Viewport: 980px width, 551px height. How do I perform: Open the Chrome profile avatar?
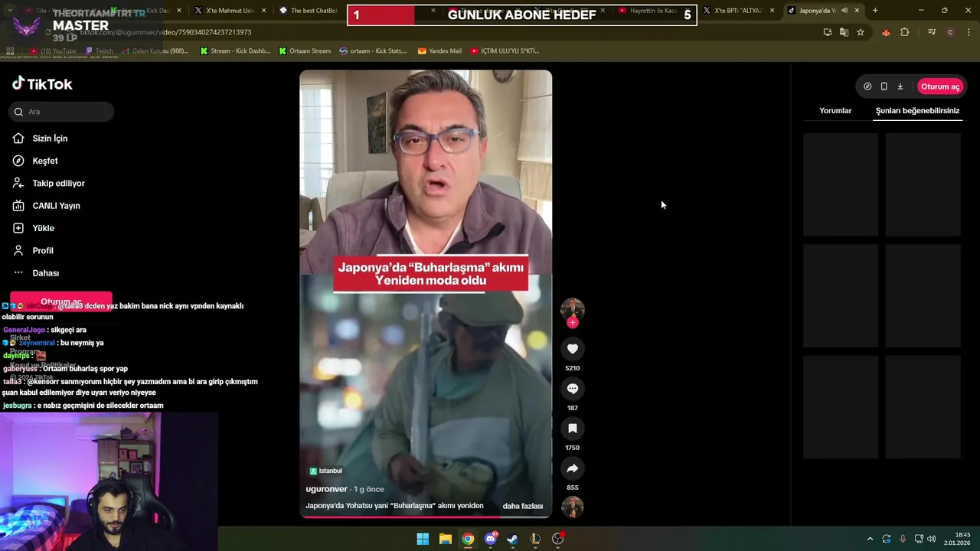[950, 32]
